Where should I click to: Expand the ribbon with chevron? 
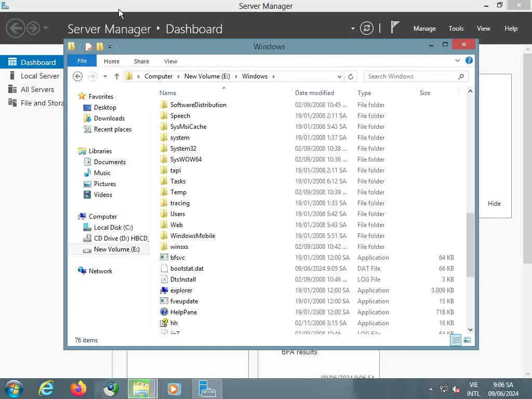tap(457, 61)
